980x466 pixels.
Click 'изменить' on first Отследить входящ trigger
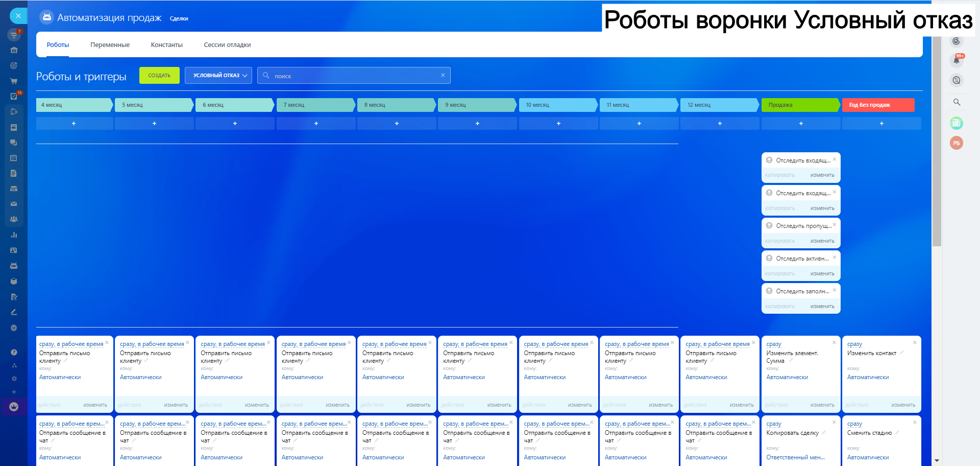(x=822, y=175)
